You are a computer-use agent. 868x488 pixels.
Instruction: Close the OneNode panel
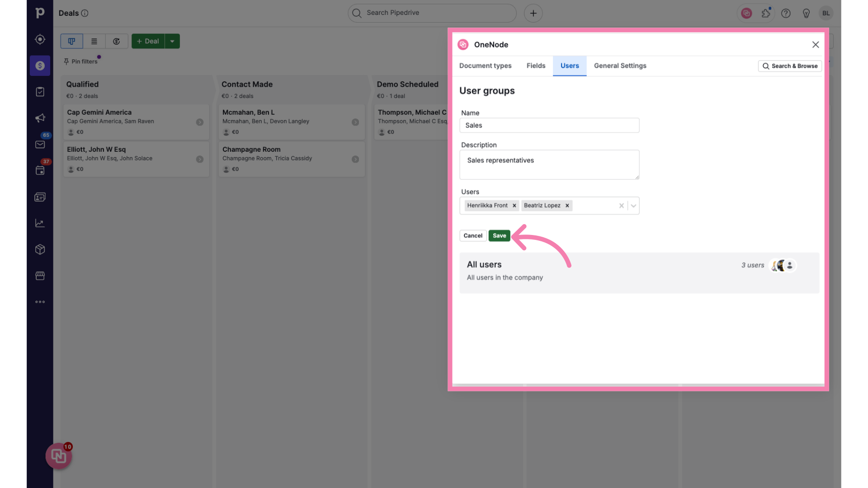tap(816, 44)
